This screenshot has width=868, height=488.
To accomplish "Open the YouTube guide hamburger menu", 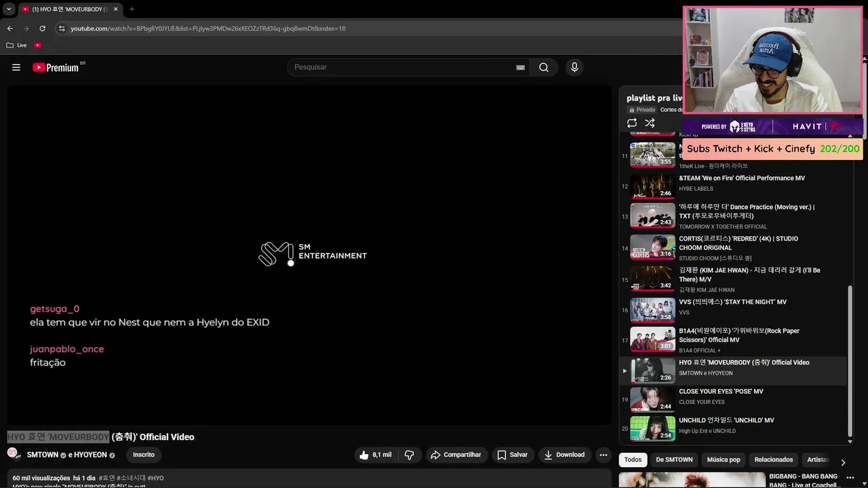I will 16,67.
